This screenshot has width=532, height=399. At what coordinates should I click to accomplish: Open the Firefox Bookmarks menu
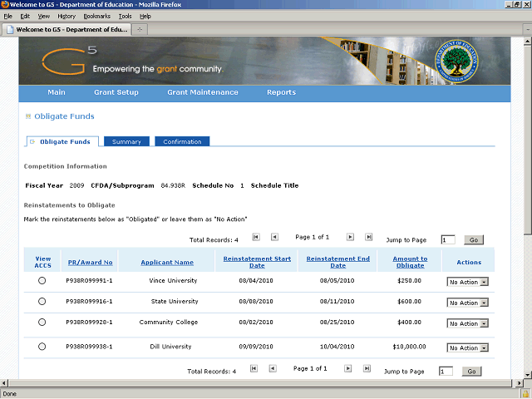[97, 17]
